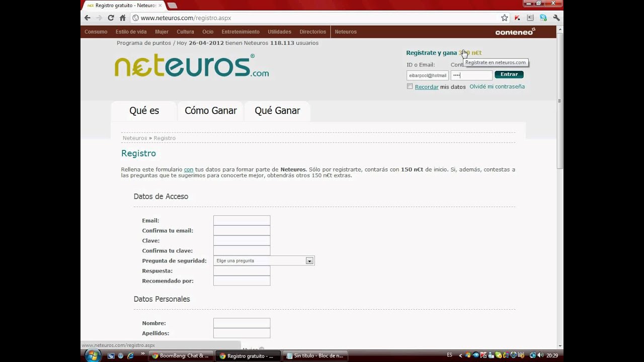The height and width of the screenshot is (362, 644).
Task: Open the Windows Start orb
Action: click(x=93, y=355)
